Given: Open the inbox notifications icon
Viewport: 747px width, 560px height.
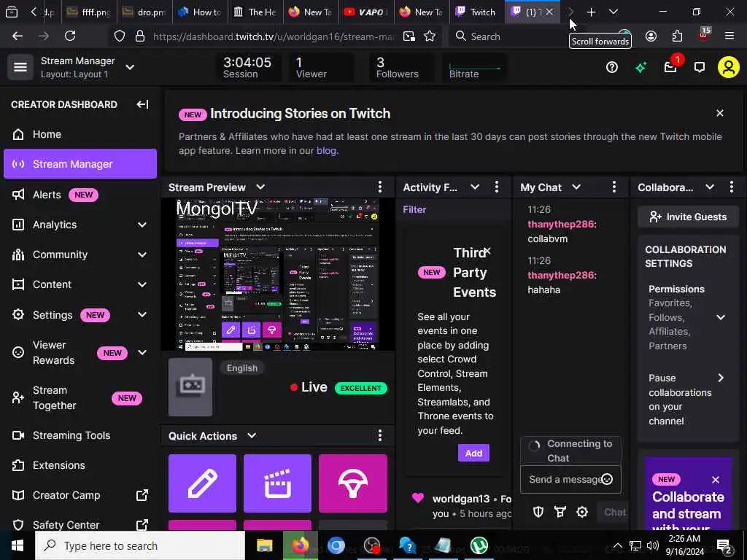Looking at the screenshot, I should pos(671,67).
